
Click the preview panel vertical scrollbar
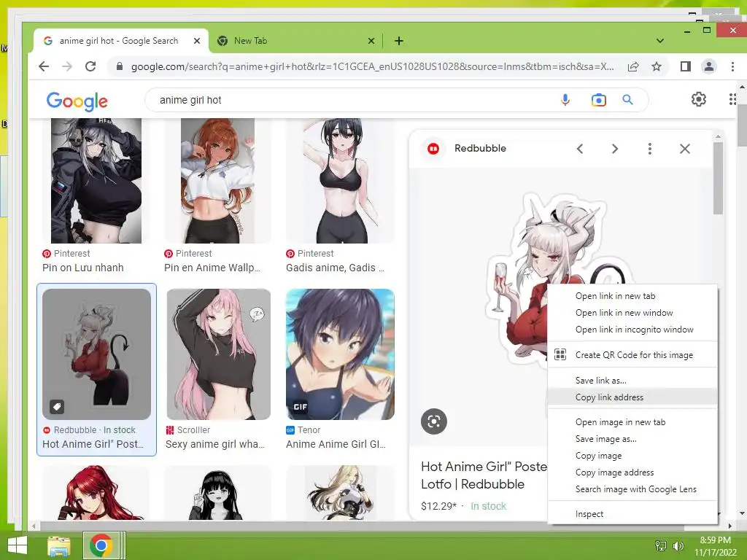coord(718,179)
